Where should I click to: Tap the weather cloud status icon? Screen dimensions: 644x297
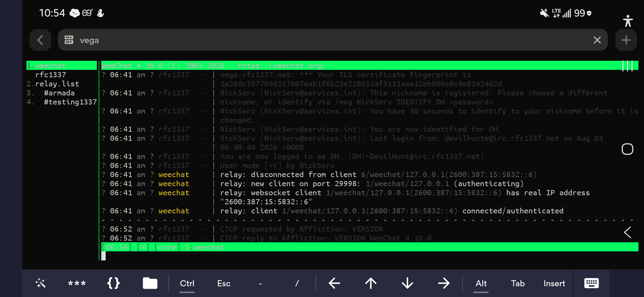point(75,13)
